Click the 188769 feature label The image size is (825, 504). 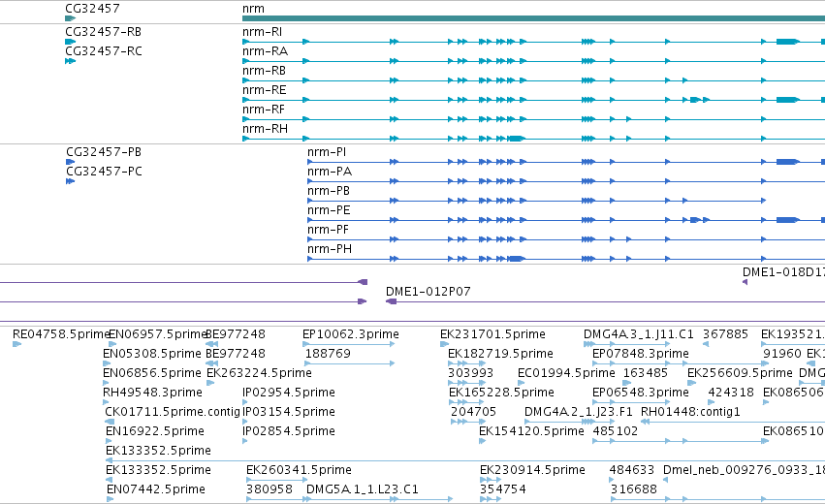point(328,354)
